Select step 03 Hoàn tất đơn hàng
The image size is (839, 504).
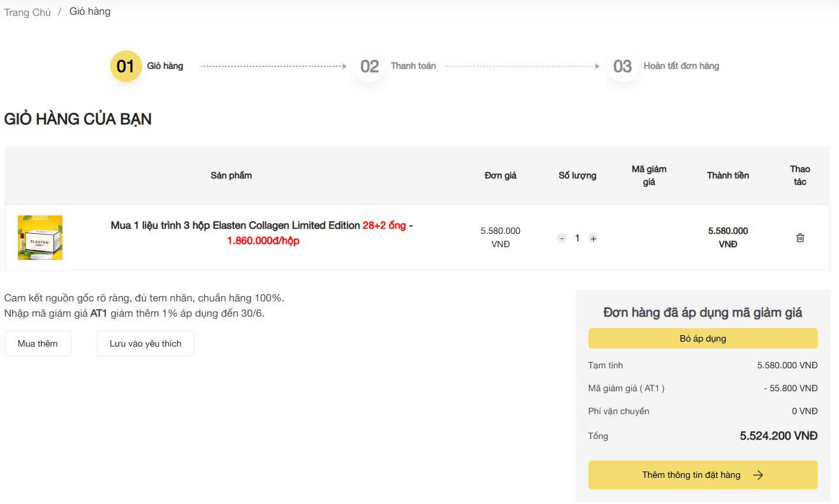(x=663, y=66)
